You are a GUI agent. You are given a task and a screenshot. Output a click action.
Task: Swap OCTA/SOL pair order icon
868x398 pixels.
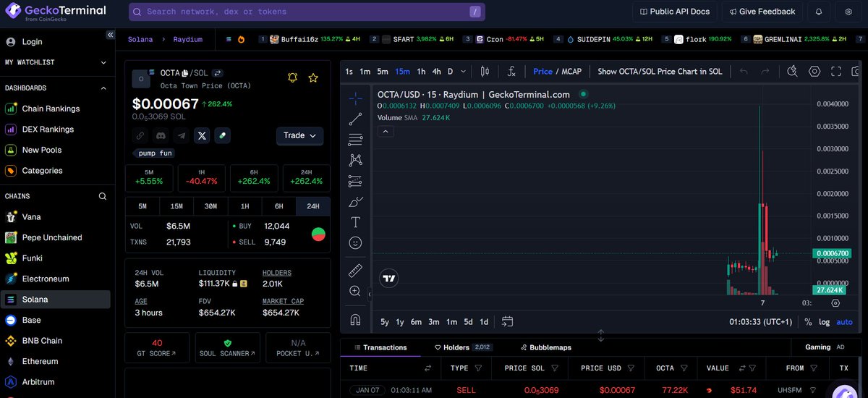point(217,73)
